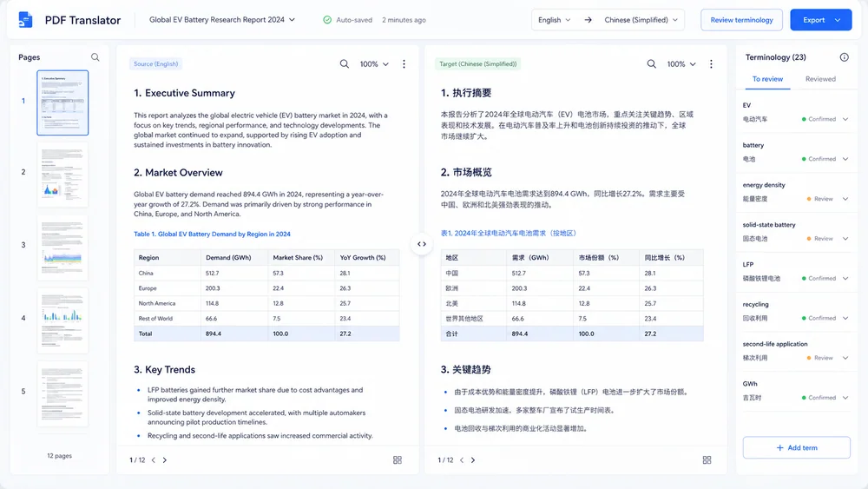Open the English source language dropdown
Image resolution: width=868 pixels, height=489 pixels.
554,20
